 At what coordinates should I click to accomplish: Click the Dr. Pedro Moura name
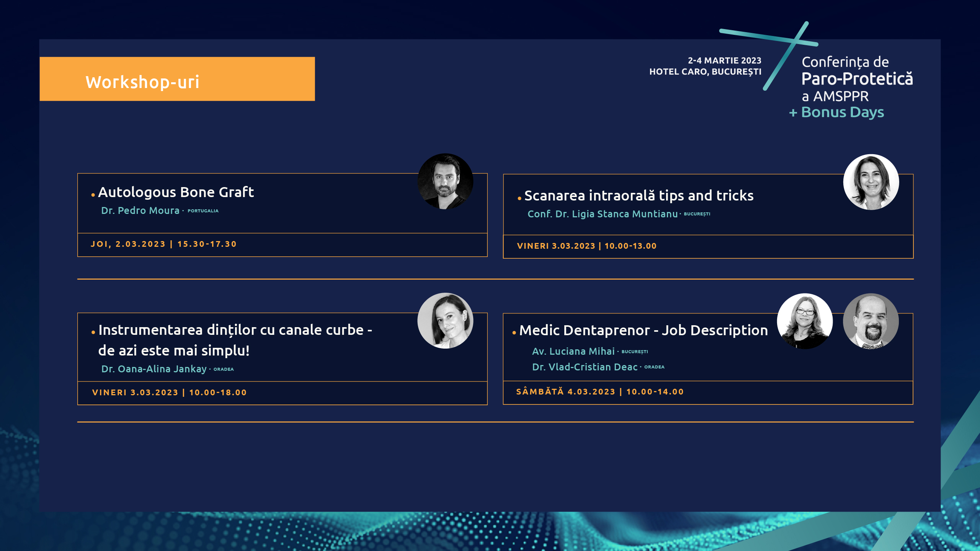click(x=140, y=210)
